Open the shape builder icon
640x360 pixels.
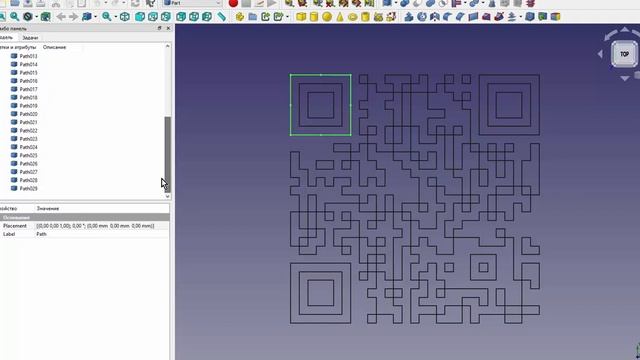[x=391, y=17]
